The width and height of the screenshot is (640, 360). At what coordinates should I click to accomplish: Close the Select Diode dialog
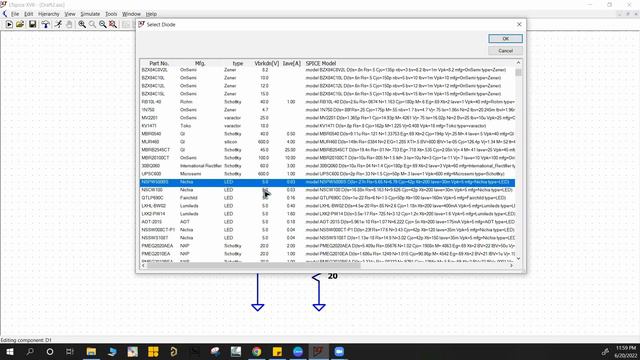click(519, 24)
